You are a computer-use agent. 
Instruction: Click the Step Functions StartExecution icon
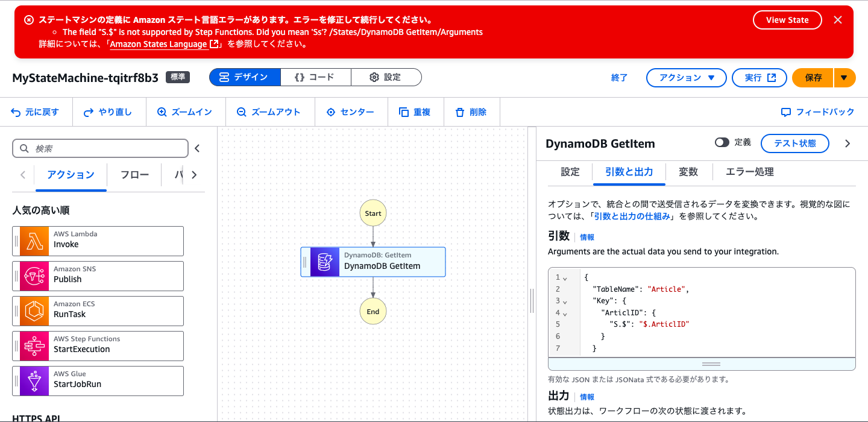34,346
